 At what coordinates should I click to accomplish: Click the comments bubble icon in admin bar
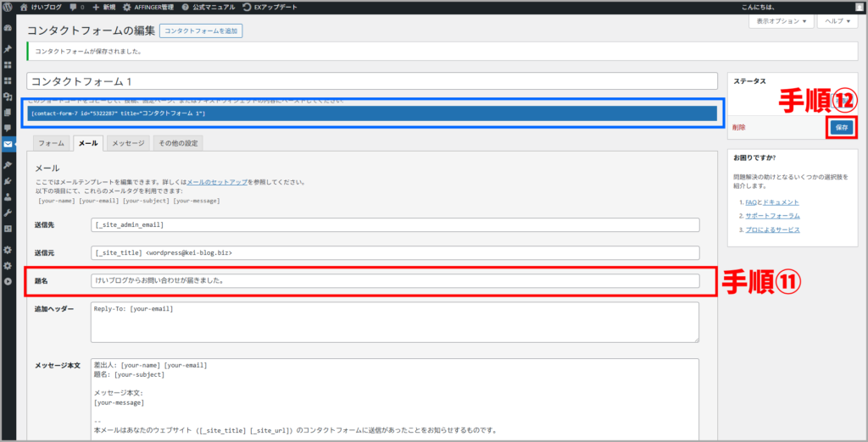click(77, 7)
